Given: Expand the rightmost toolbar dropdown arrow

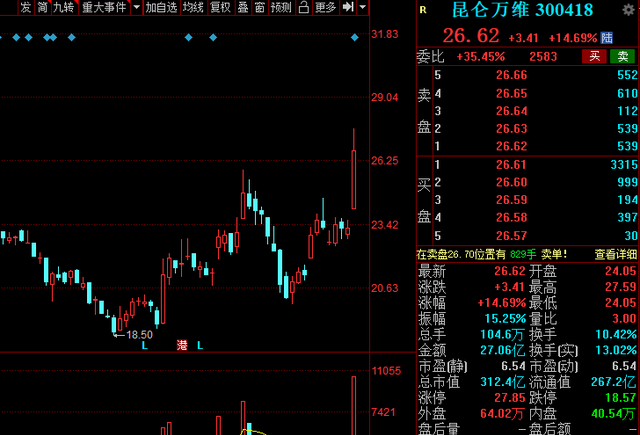Looking at the screenshot, I should [362, 7].
